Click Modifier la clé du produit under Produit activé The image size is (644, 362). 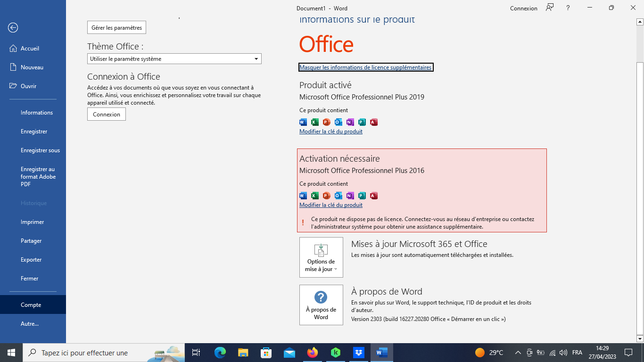click(331, 132)
